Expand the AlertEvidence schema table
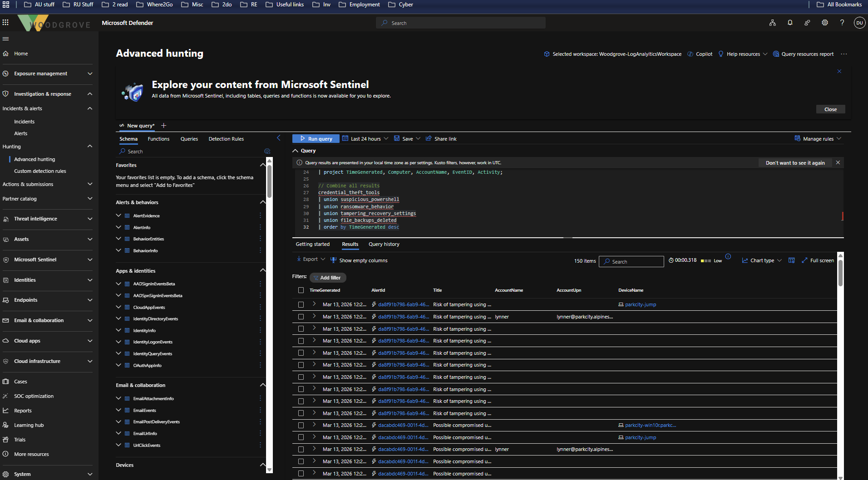The image size is (868, 480). (x=118, y=216)
